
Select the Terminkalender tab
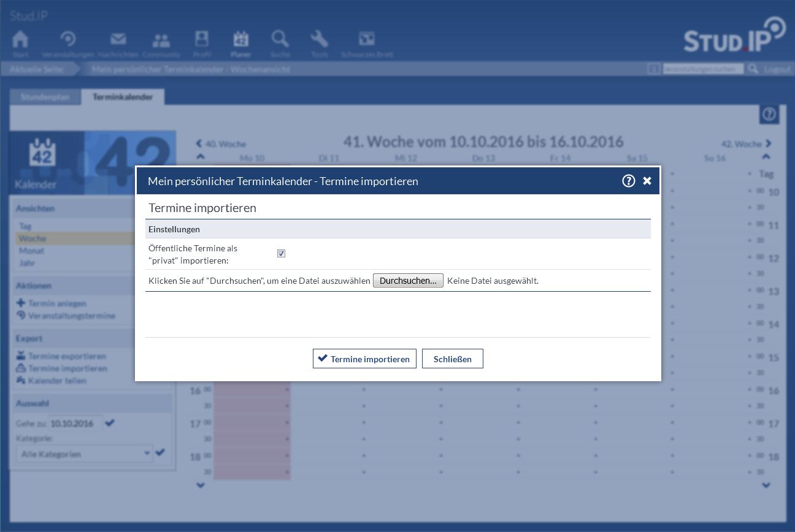[123, 97]
